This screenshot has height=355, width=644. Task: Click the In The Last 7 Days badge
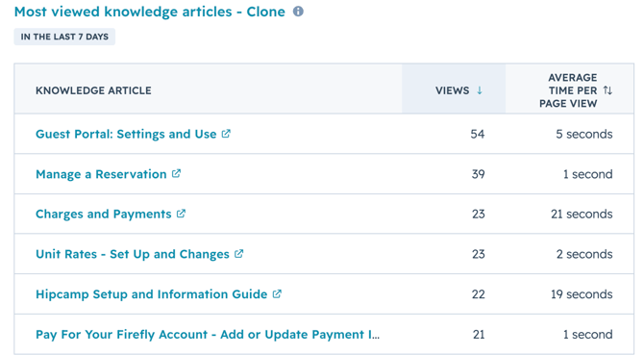(64, 37)
